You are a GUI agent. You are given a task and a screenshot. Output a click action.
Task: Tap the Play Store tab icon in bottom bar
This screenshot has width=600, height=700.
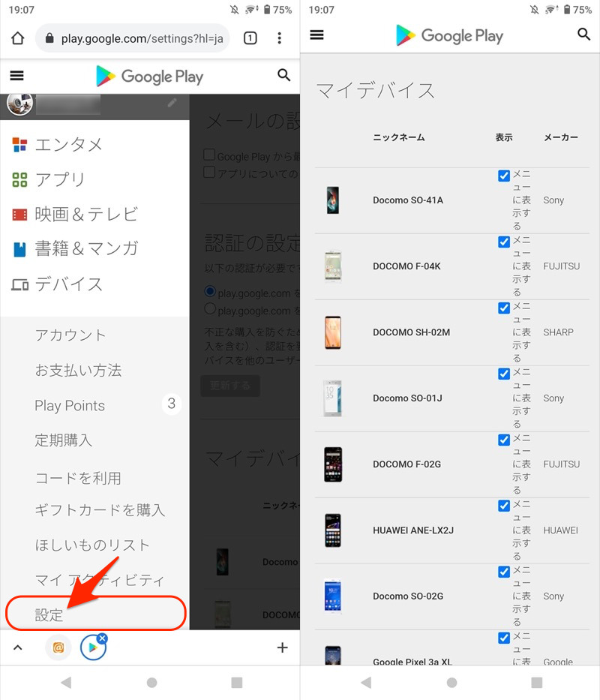93,647
